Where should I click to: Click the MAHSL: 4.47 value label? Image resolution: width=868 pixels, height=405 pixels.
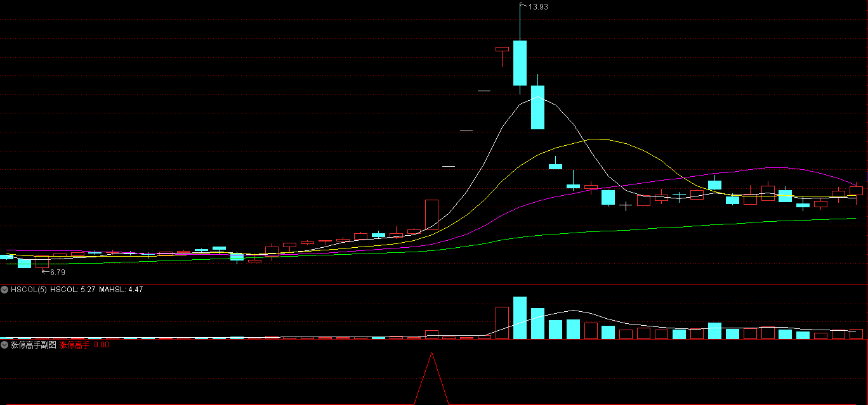tap(121, 290)
